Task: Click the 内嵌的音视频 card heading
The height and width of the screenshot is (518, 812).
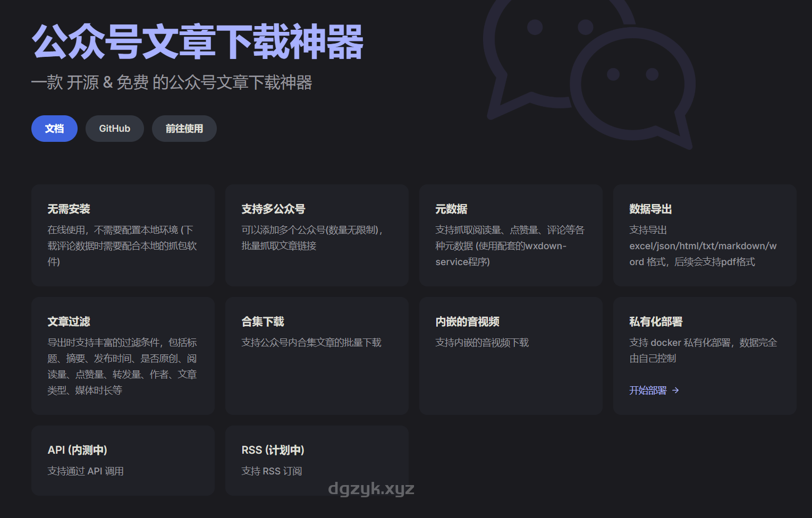Action: (x=467, y=321)
